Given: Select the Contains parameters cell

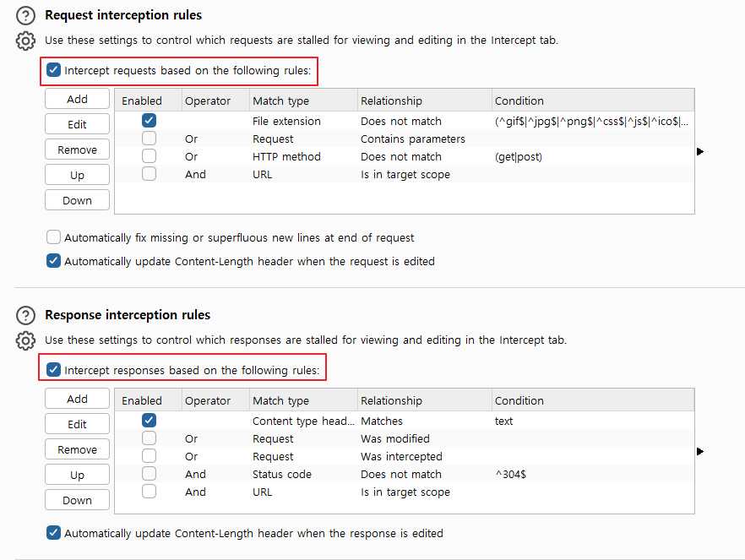Looking at the screenshot, I should (x=424, y=139).
